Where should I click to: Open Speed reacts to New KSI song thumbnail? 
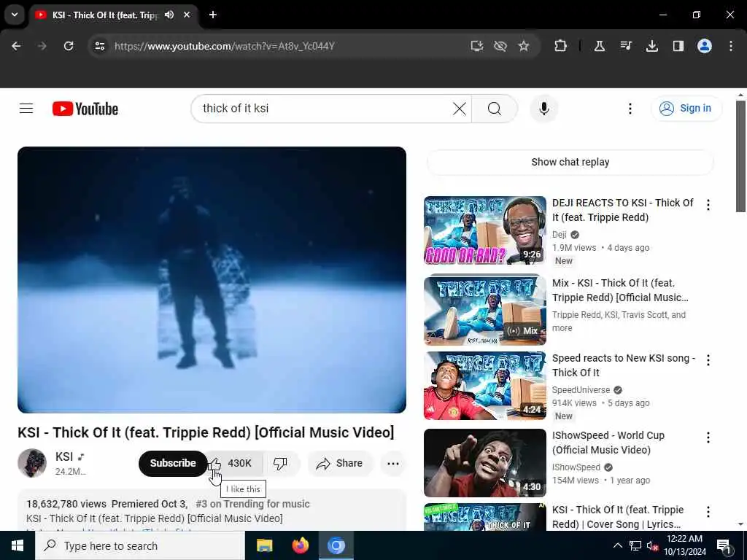[x=485, y=386]
